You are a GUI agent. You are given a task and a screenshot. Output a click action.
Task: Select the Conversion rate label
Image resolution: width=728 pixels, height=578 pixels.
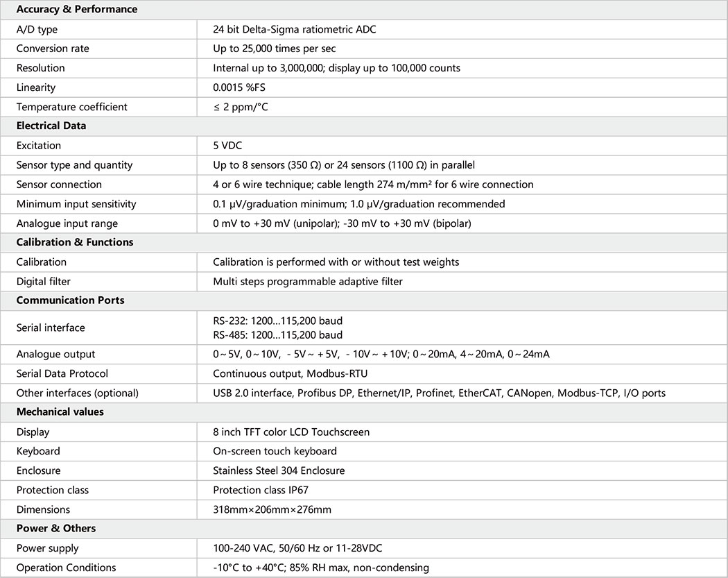(x=53, y=49)
